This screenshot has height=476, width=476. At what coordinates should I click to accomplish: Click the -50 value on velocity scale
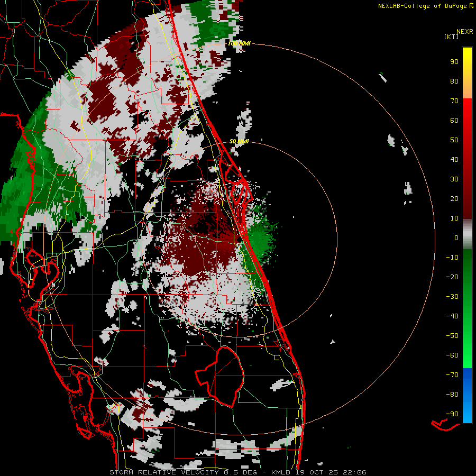pos(452,336)
